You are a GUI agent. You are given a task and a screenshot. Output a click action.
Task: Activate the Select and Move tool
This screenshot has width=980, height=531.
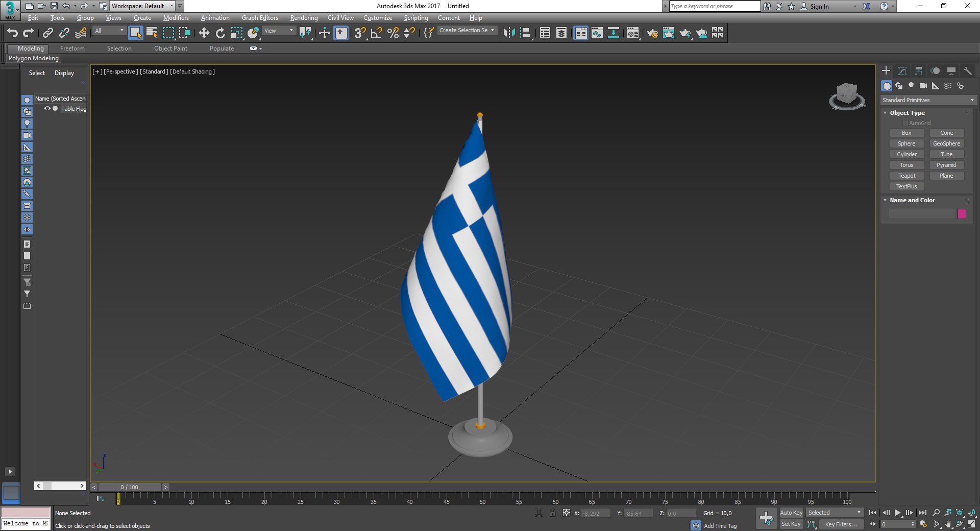[x=204, y=33]
